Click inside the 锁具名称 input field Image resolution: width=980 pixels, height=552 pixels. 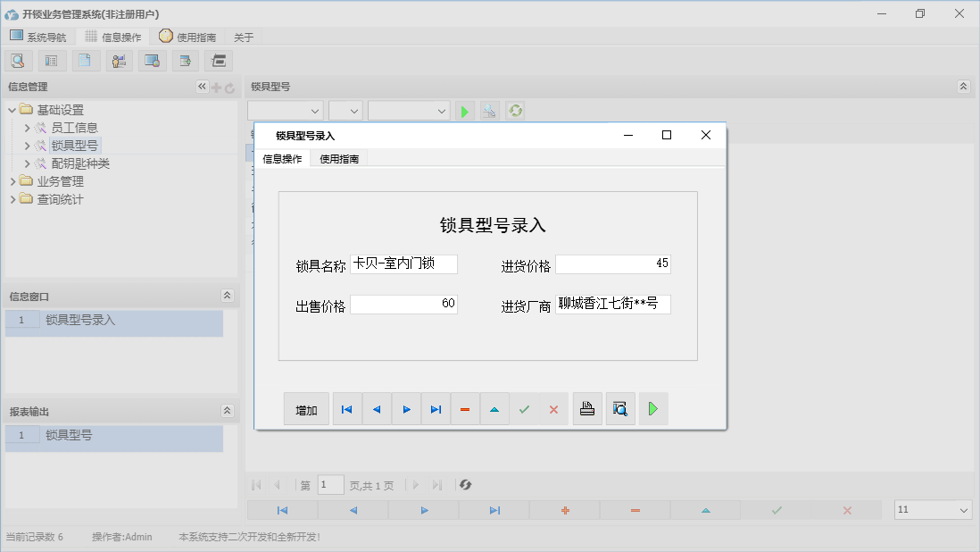click(404, 263)
